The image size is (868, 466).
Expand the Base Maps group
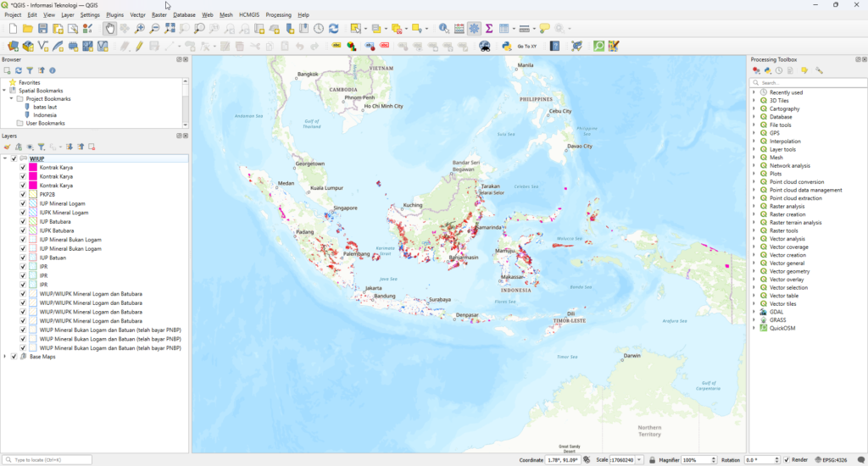[5, 357]
